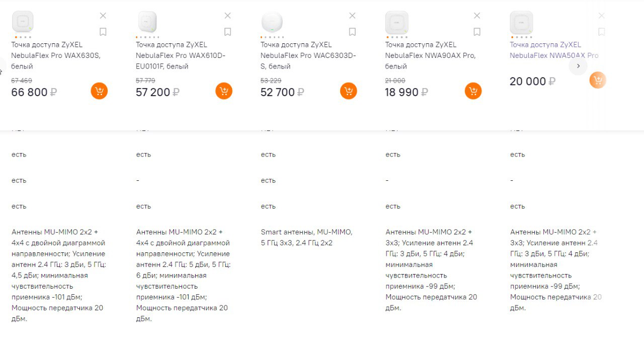Bookmark the WAX610D-EU0101F product
The width and height of the screenshot is (644, 339).
tap(228, 32)
